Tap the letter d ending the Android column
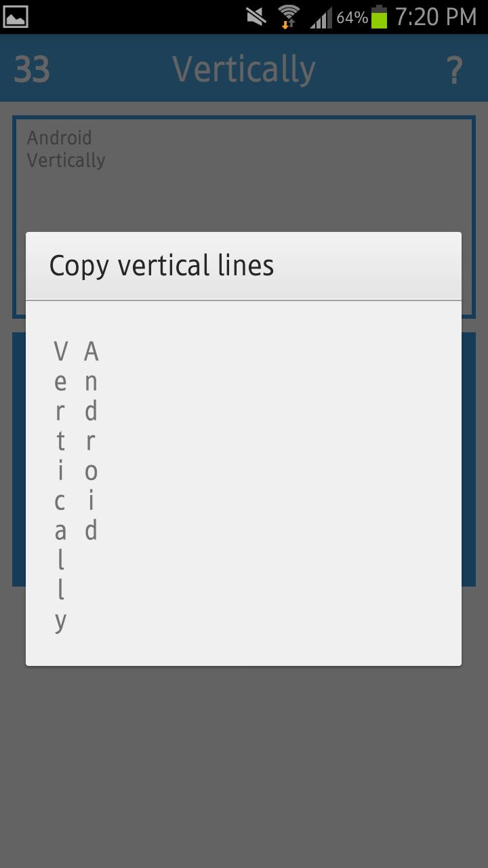 point(90,531)
